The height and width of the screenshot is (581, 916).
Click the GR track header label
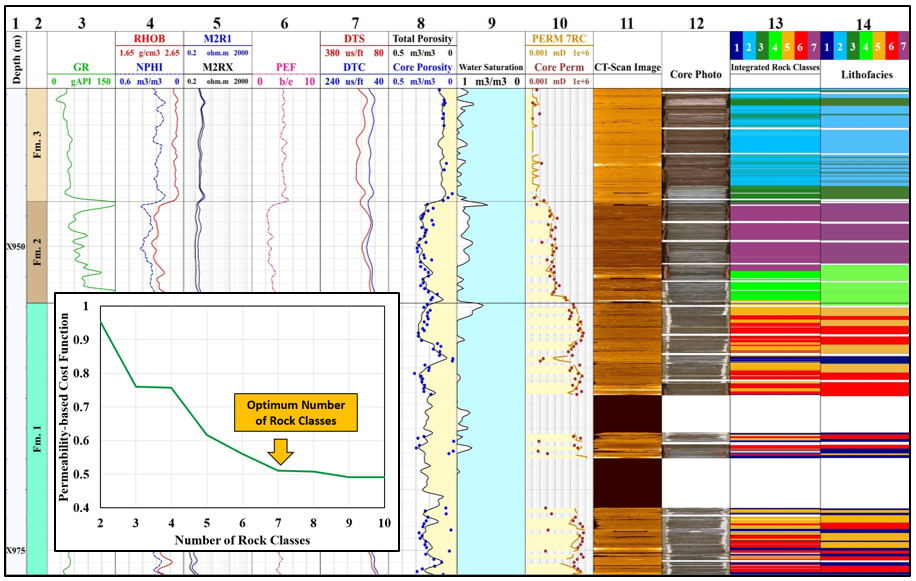point(81,68)
